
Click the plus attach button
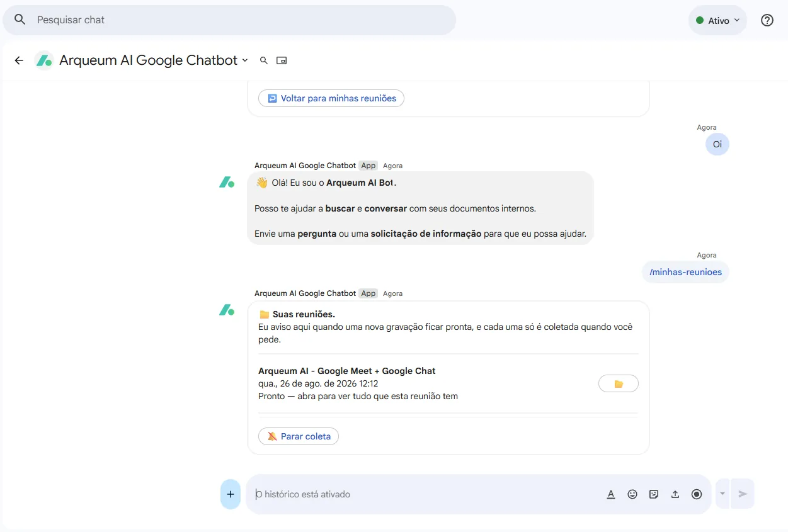231,494
